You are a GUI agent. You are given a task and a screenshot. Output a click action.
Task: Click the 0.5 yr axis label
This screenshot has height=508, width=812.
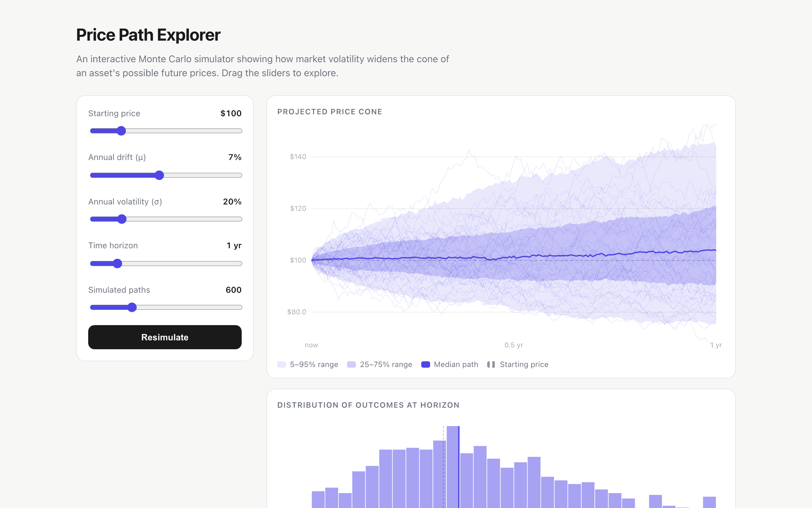[514, 345]
